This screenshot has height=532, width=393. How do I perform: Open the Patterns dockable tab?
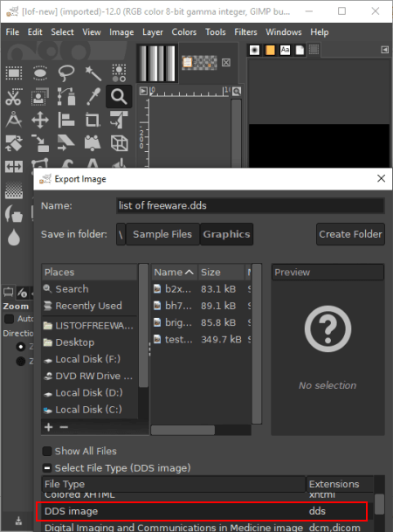click(x=270, y=50)
